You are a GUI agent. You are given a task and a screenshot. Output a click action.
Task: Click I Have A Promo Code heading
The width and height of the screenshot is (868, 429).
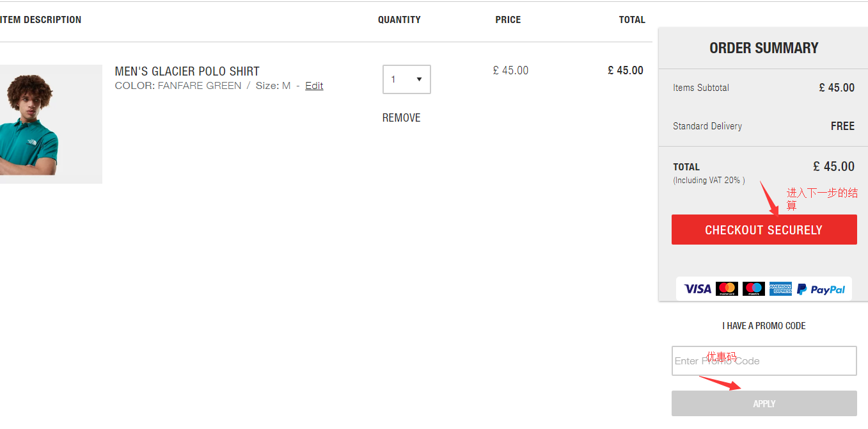764,326
